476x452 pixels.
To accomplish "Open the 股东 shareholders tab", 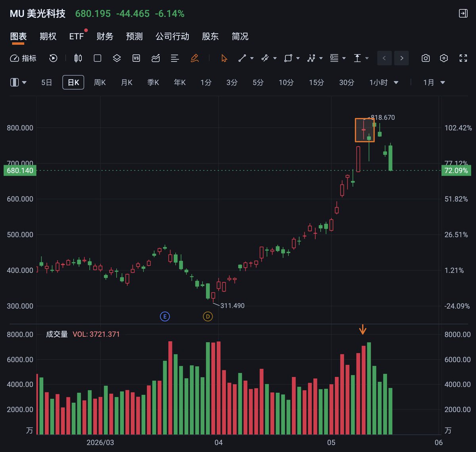I will pyautogui.click(x=210, y=36).
